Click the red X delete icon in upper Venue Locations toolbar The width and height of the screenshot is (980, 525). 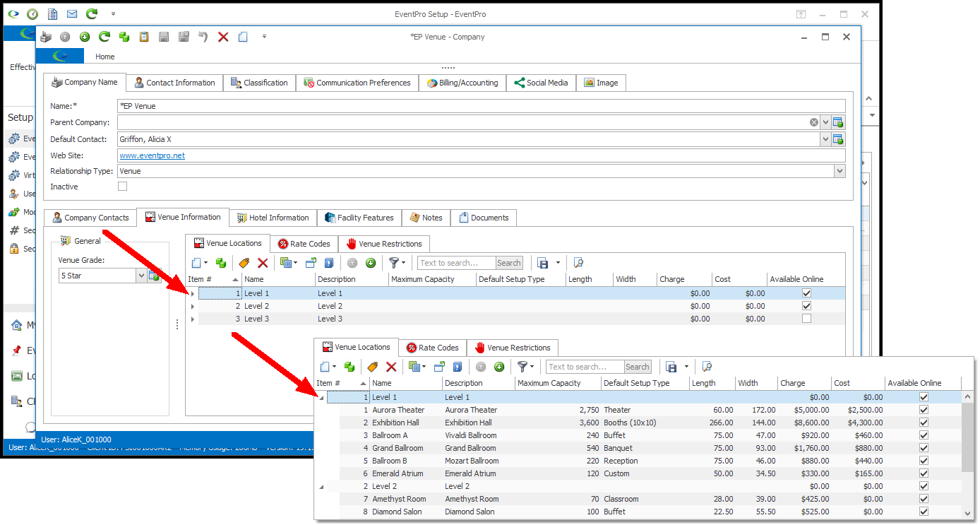click(263, 263)
